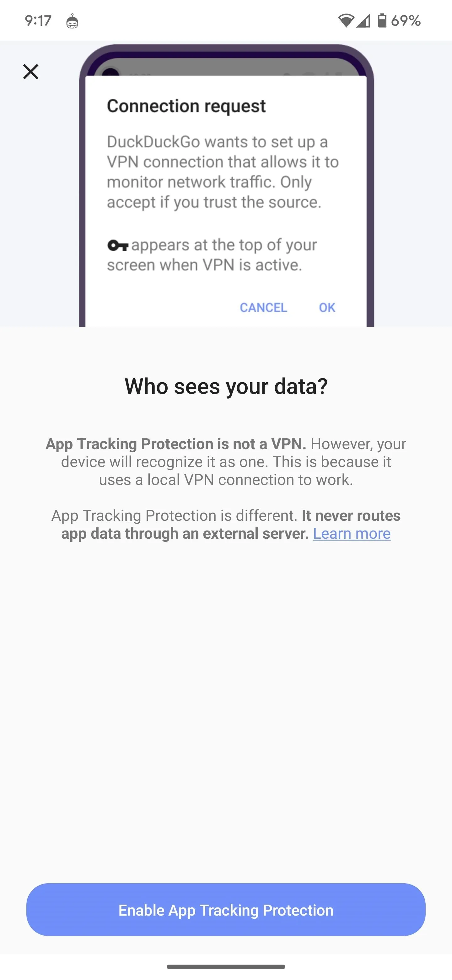Tap the 69% battery percentage text
The width and height of the screenshot is (452, 980).
(x=406, y=20)
